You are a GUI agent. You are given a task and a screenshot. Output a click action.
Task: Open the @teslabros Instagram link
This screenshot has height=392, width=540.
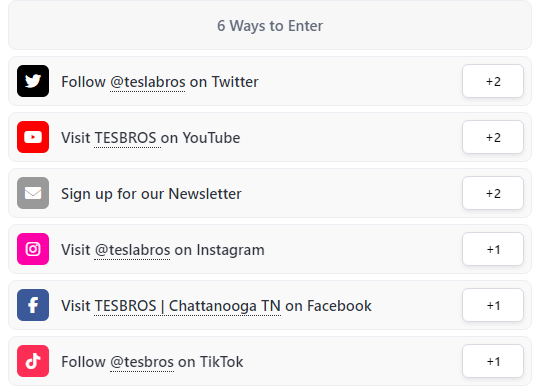pyautogui.click(x=132, y=250)
